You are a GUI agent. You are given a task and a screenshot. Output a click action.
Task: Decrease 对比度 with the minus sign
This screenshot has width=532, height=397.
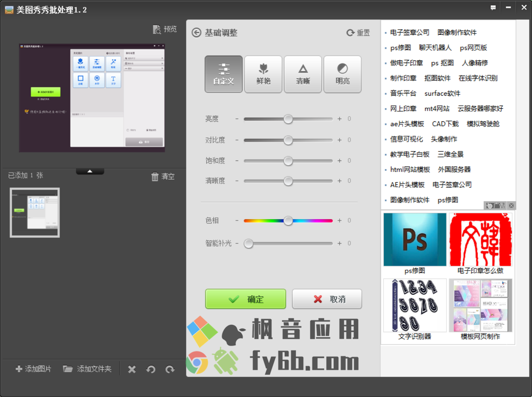237,140
